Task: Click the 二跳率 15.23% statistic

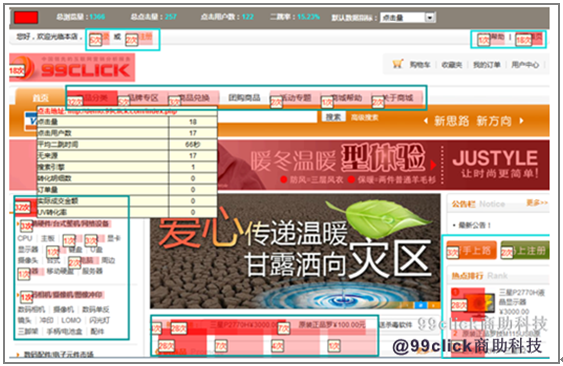Action: click(294, 17)
